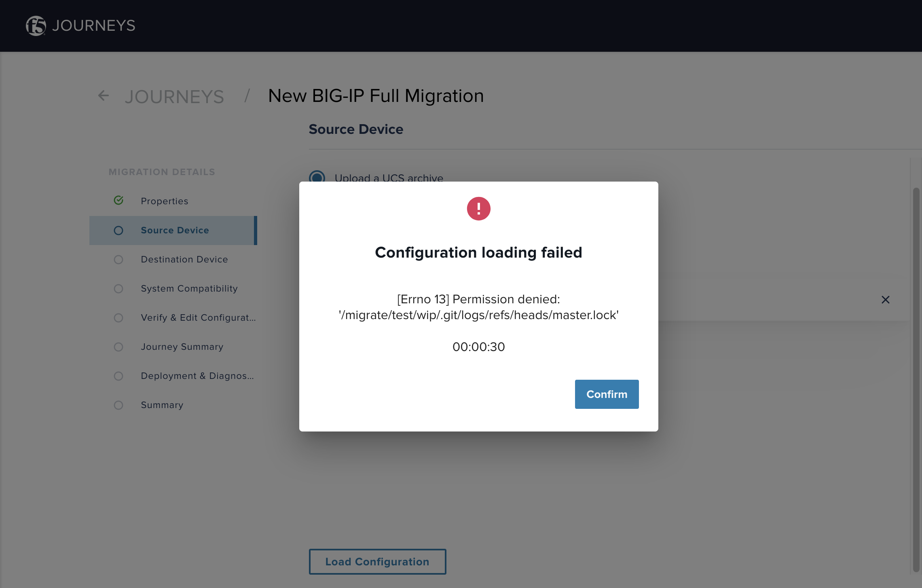Click the Source Device step circle
The width and height of the screenshot is (922, 588).
pos(118,231)
